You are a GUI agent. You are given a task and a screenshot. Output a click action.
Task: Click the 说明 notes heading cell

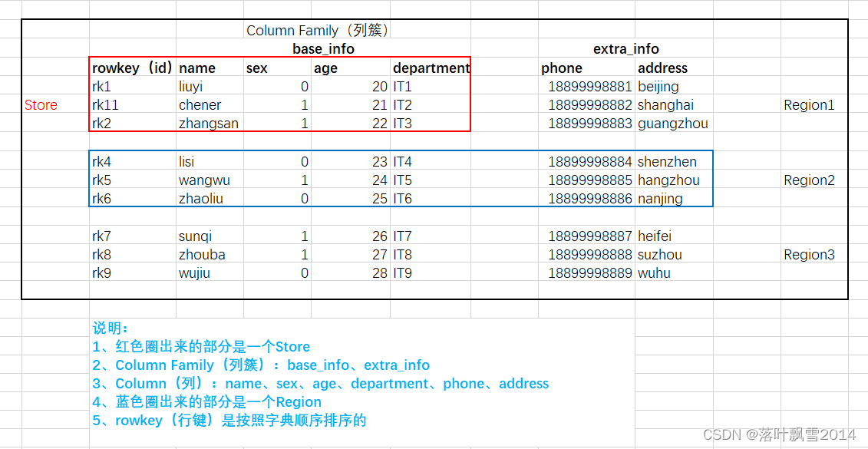pyautogui.click(x=112, y=328)
